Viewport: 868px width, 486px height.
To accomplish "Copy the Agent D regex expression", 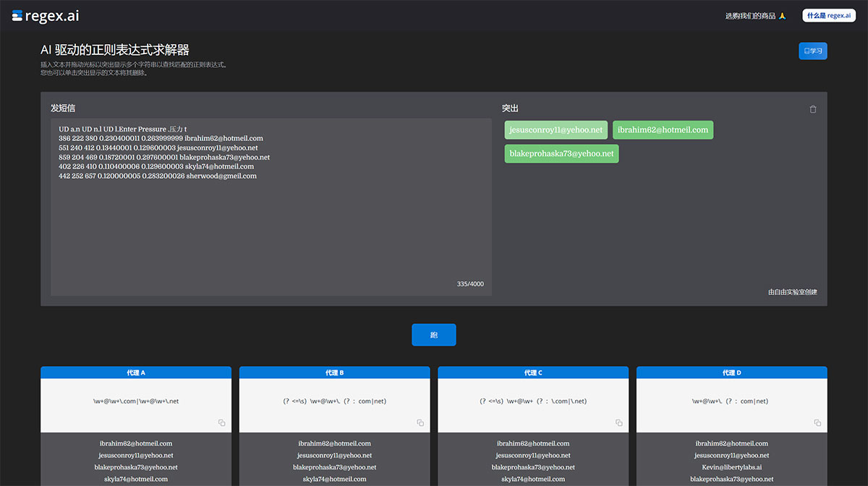I will (x=817, y=422).
